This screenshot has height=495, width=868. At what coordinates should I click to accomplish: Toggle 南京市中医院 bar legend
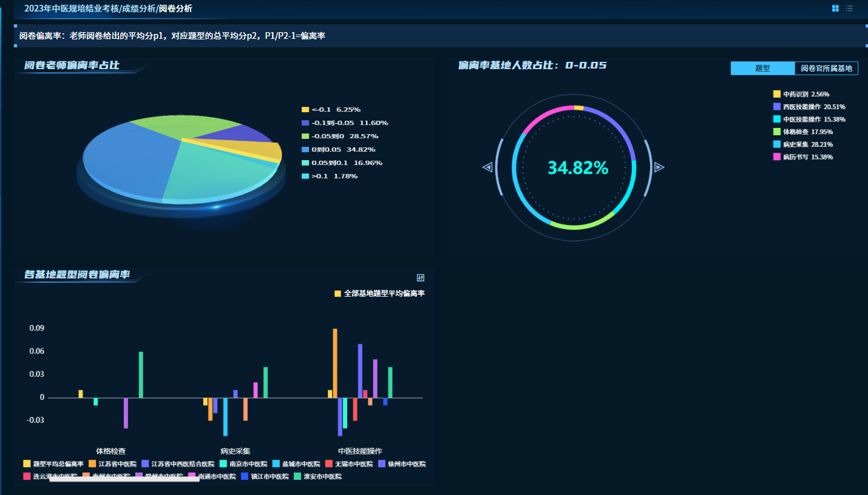point(243,463)
